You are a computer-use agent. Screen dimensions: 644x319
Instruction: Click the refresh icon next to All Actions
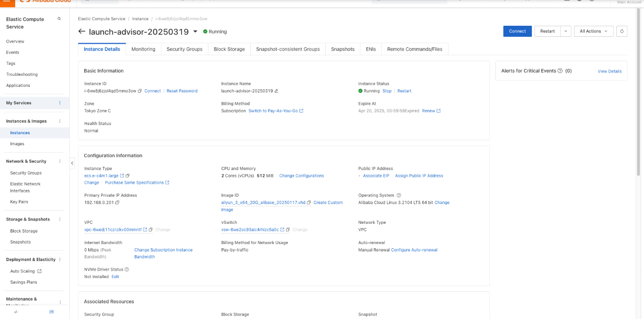pos(622,31)
